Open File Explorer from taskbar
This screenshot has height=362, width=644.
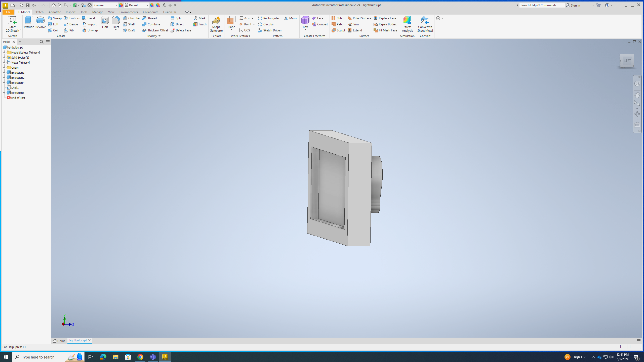click(115, 357)
